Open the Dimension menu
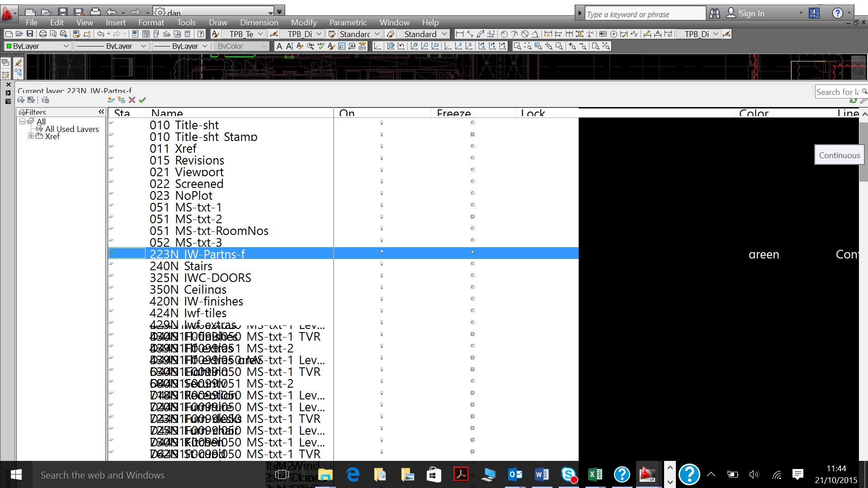Viewport: 868px width, 488px height. (259, 22)
